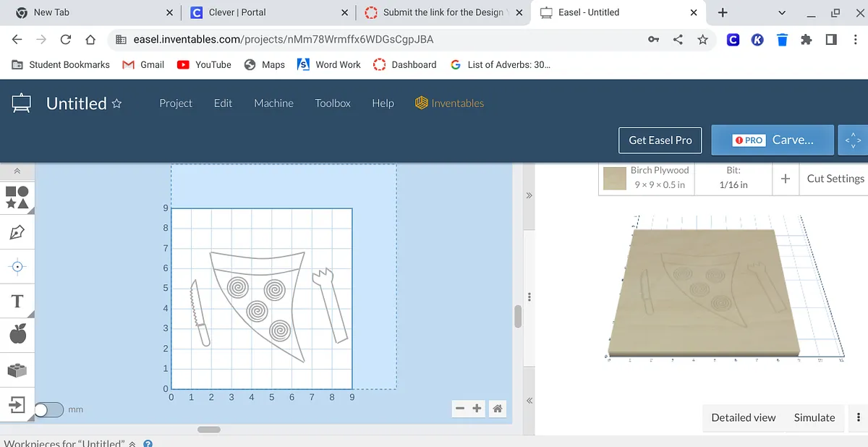Select the Pen drawing tool
The image size is (868, 447).
tap(17, 232)
